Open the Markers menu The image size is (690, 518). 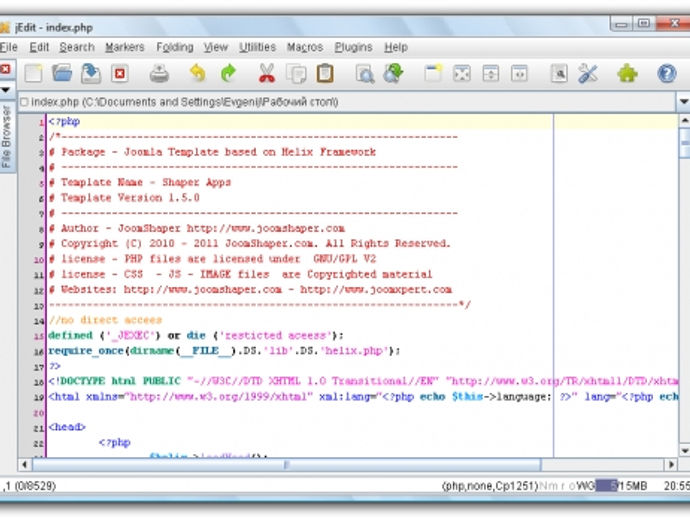point(125,47)
